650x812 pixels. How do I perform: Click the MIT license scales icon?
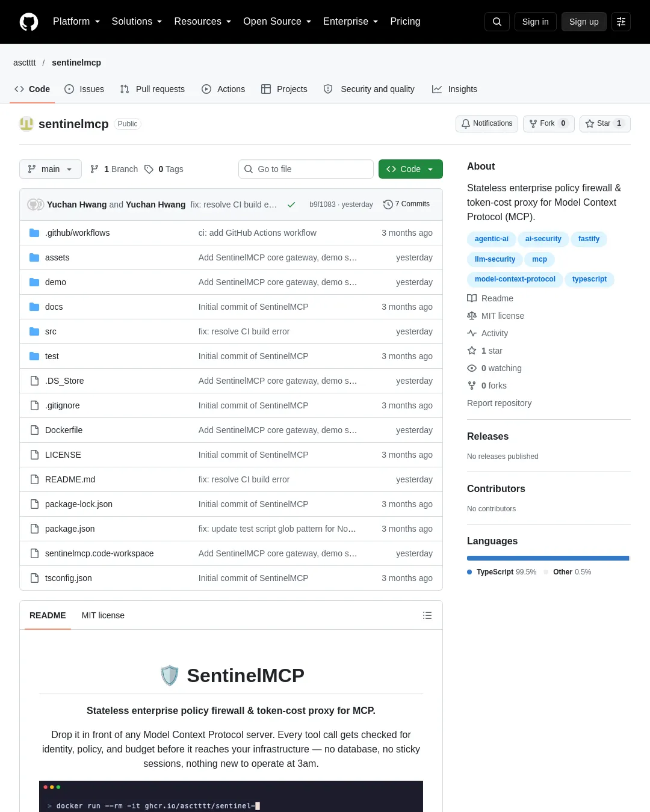(x=472, y=316)
